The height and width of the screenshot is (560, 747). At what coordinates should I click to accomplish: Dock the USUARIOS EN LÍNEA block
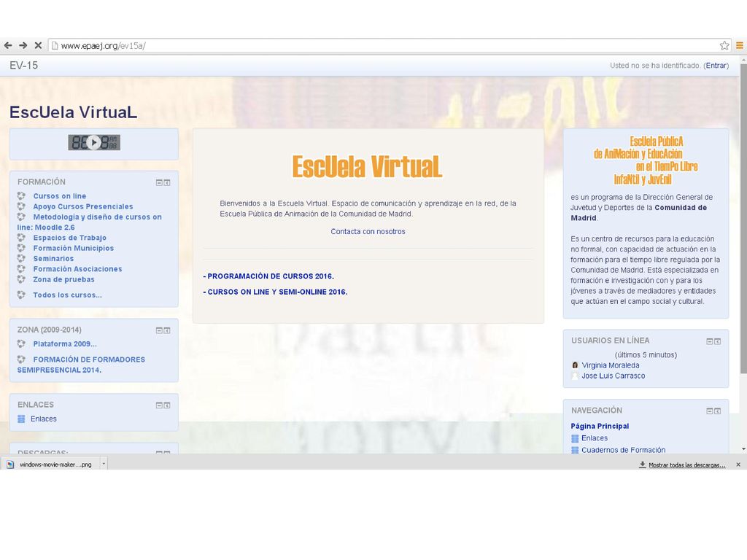(x=718, y=341)
